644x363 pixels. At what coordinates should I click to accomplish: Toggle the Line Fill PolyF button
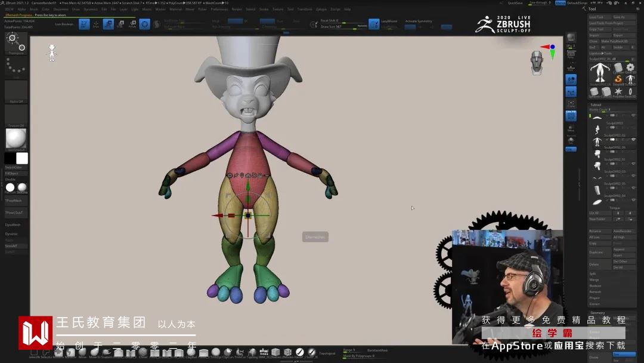(x=571, y=116)
